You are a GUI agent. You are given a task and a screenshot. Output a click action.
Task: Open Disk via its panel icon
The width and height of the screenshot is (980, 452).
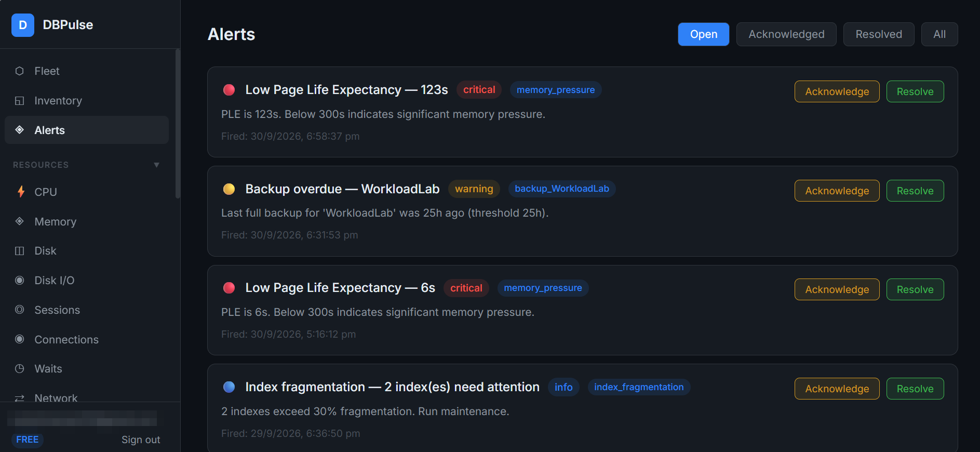pos(20,251)
